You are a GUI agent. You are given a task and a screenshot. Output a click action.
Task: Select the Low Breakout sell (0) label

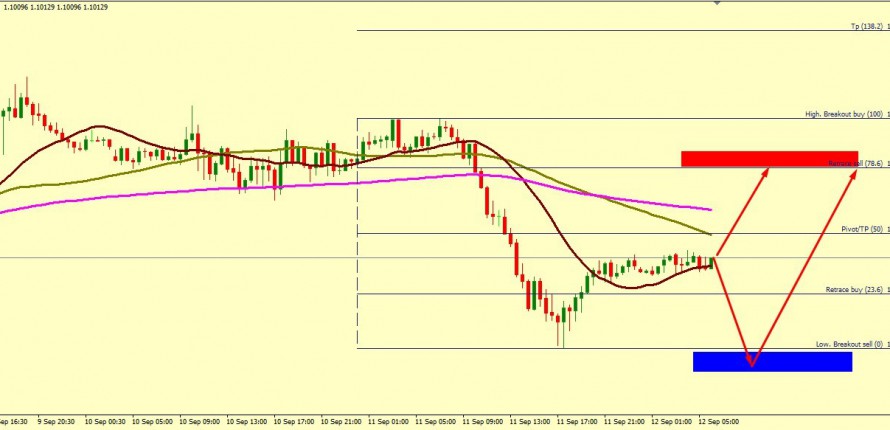coord(849,344)
